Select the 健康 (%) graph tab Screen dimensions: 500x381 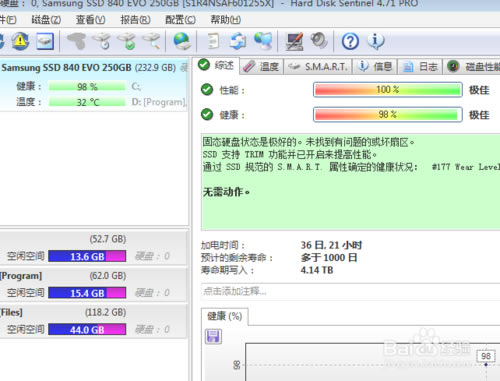click(225, 316)
